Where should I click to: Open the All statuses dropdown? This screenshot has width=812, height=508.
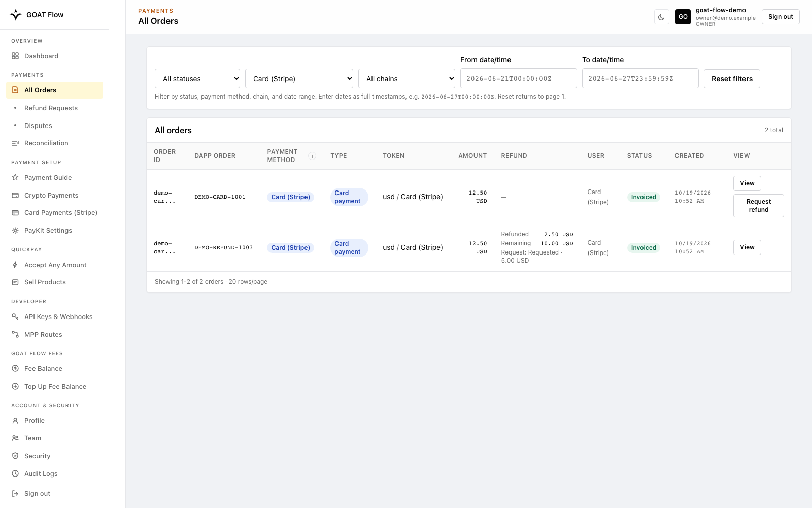(x=197, y=79)
